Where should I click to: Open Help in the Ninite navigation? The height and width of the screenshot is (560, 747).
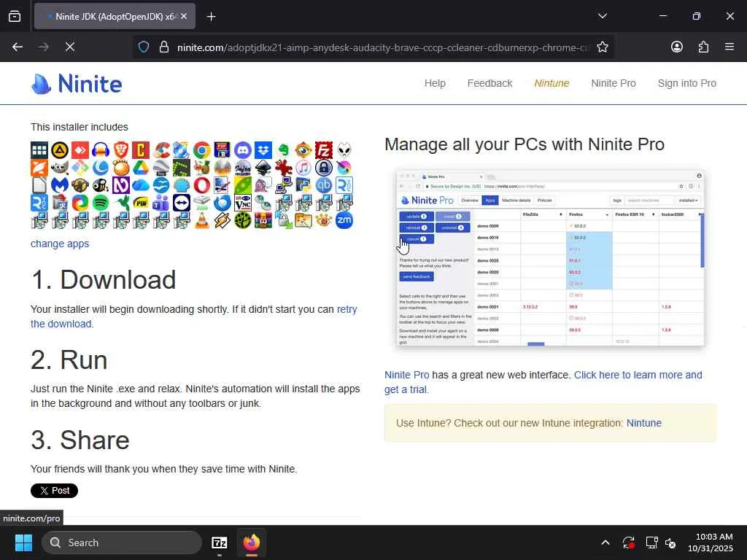tap(435, 83)
